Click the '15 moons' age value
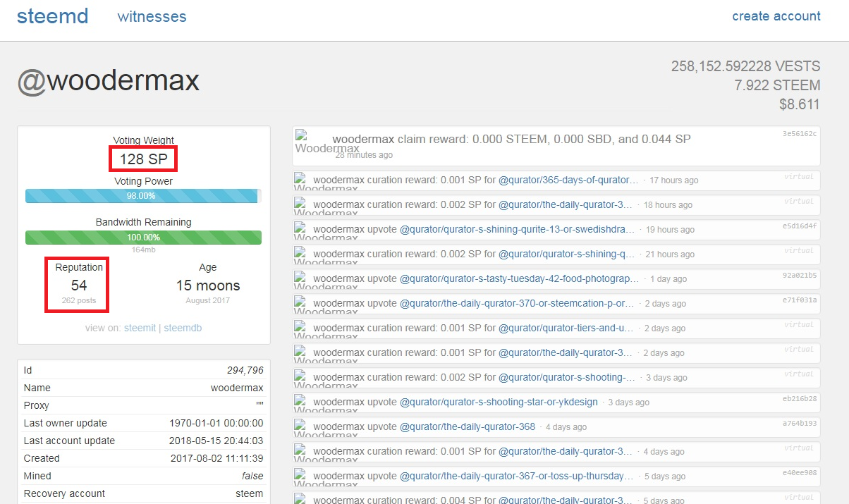This screenshot has height=504, width=849. click(x=208, y=285)
